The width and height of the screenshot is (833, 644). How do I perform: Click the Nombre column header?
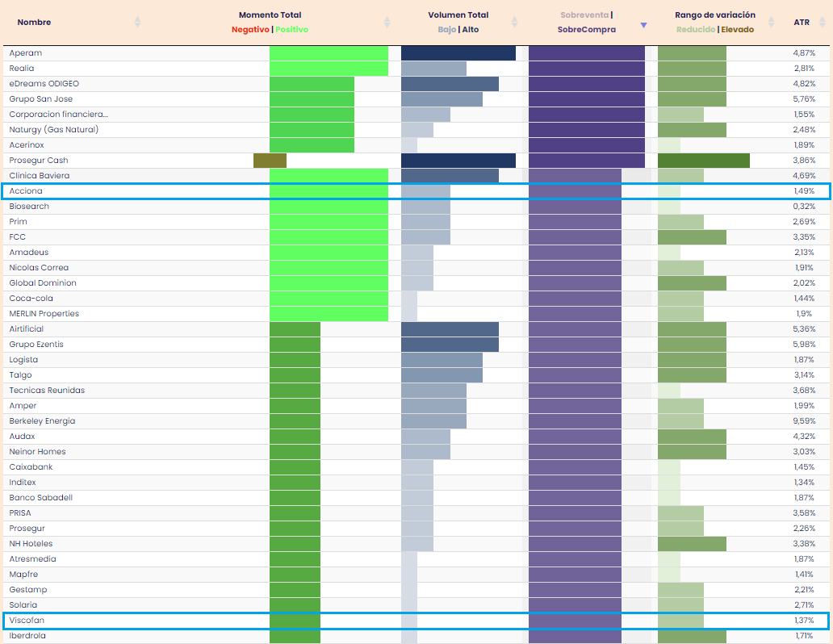coord(34,23)
